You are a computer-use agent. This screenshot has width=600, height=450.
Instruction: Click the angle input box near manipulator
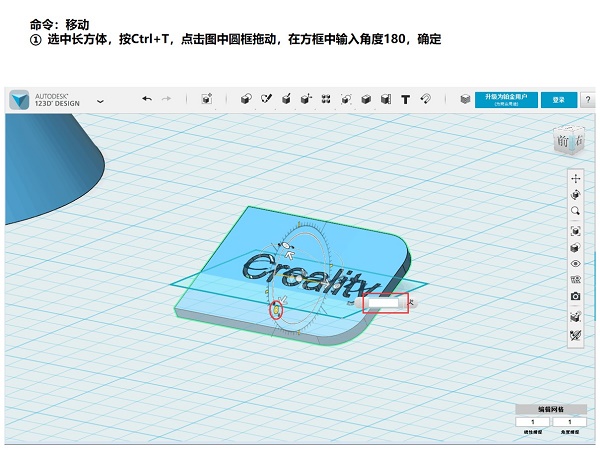(383, 303)
